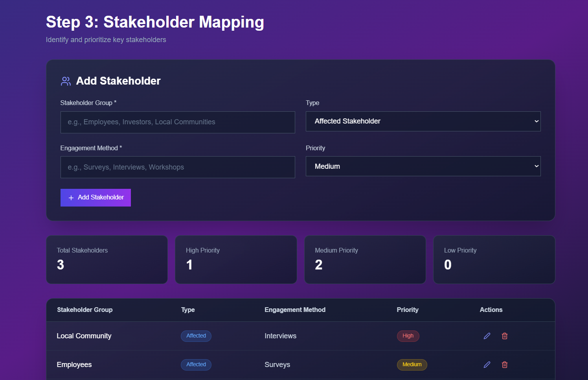Click the Interviews engagement method cell
This screenshot has height=380, width=588.
281,336
